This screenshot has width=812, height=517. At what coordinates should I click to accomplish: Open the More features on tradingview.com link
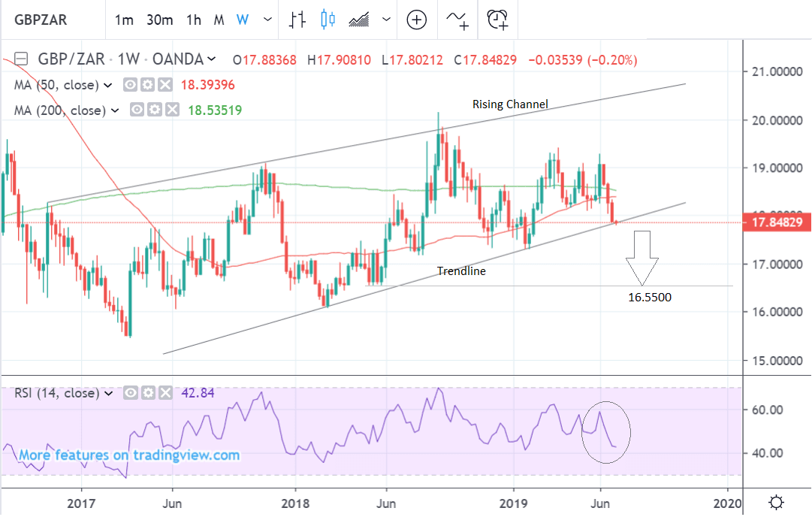(x=129, y=455)
